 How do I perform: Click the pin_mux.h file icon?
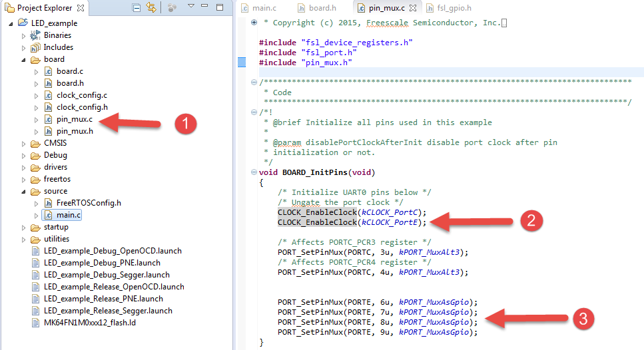48,131
